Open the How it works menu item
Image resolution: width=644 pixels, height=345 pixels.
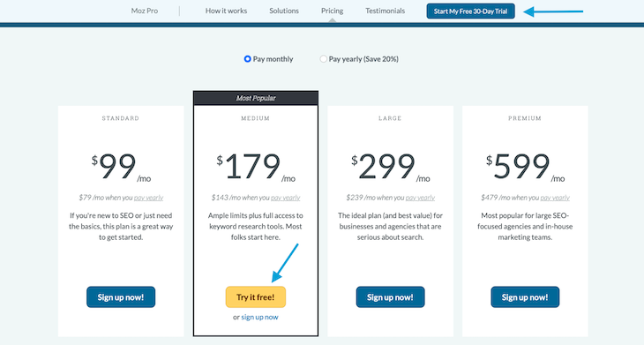227,11
